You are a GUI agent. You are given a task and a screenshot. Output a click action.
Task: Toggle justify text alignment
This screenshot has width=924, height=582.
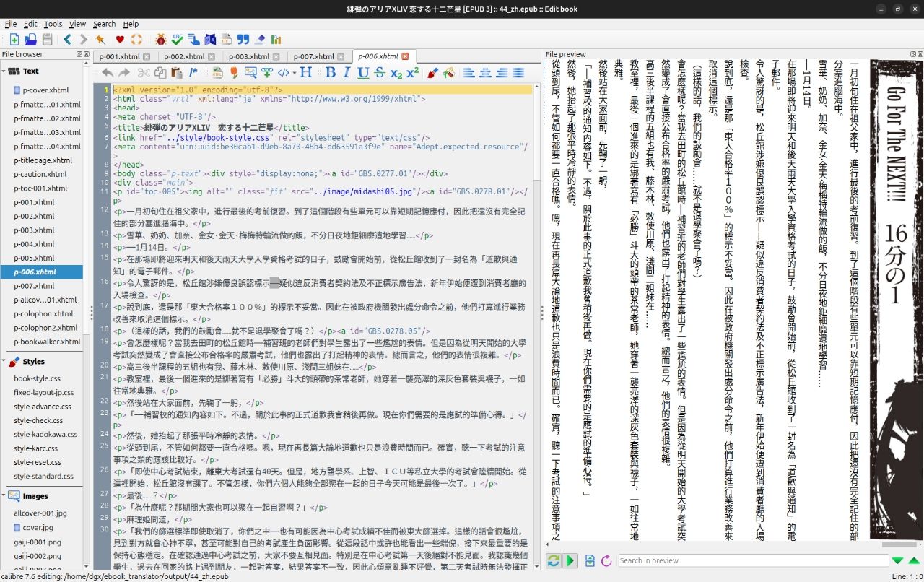518,72
